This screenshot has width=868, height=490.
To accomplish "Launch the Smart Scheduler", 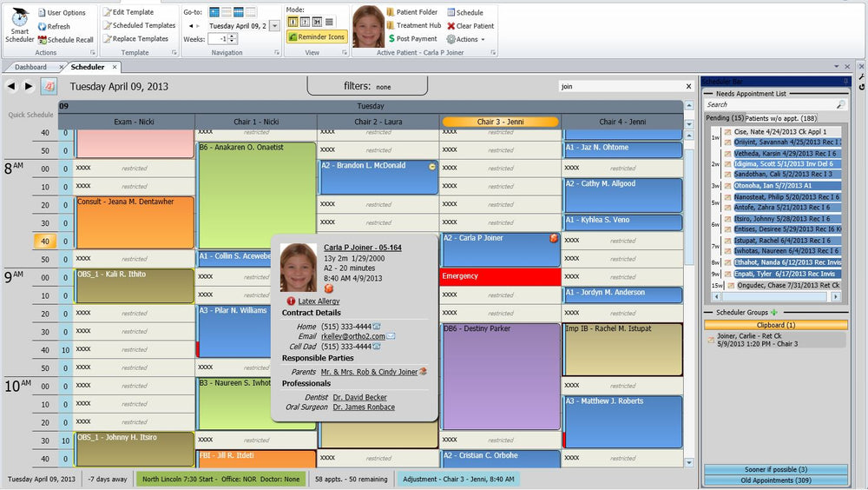I will coord(19,25).
